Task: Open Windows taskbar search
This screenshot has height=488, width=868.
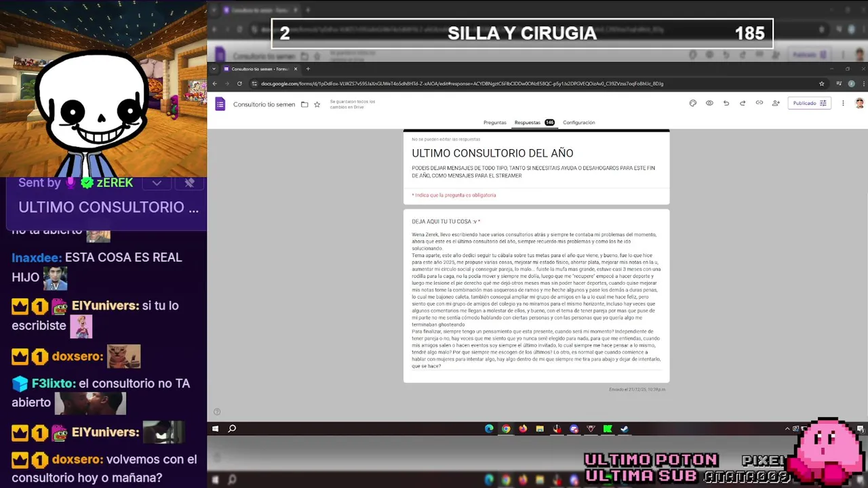Action: coord(232,428)
